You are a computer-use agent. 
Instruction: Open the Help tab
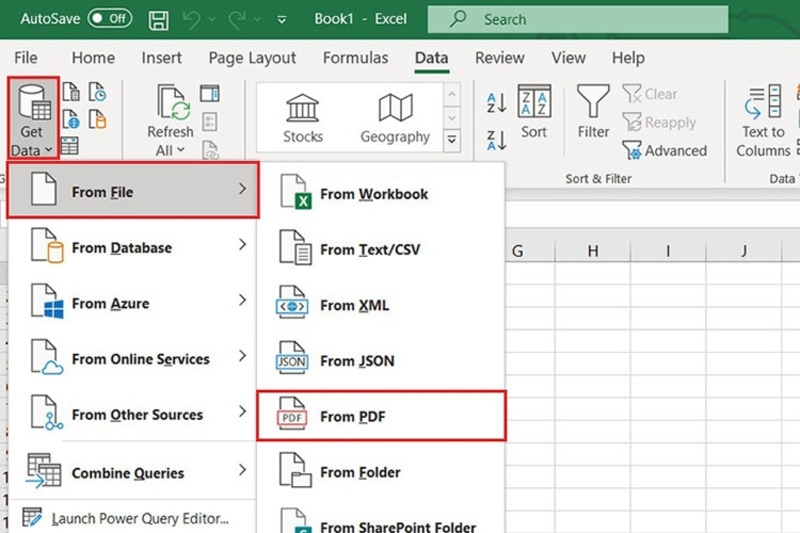pos(628,58)
